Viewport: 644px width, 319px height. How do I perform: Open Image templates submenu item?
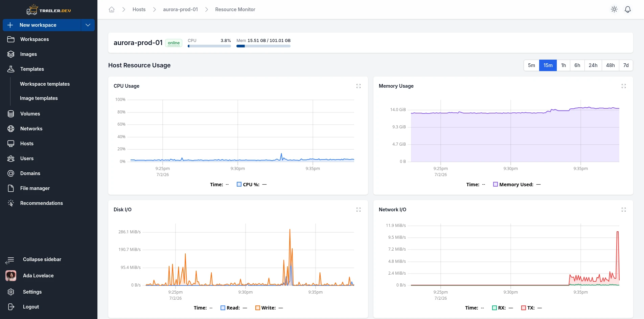[39, 98]
